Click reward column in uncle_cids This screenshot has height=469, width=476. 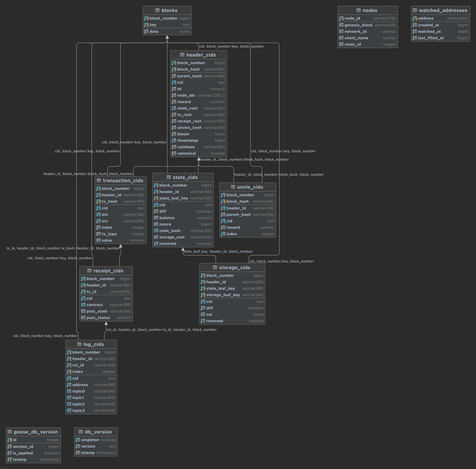(248, 228)
